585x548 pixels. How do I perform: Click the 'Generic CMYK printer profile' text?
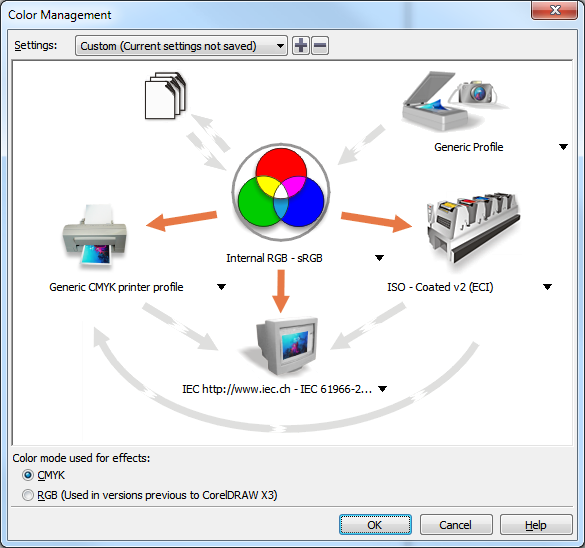(116, 287)
